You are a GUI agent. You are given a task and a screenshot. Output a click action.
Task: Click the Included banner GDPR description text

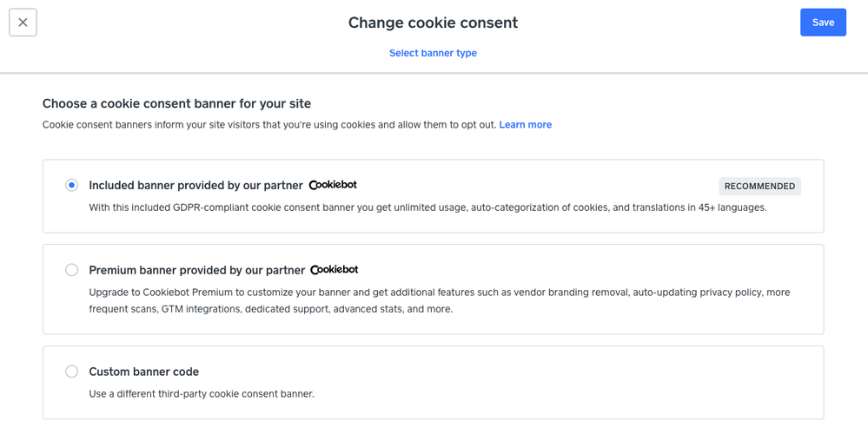tap(427, 207)
